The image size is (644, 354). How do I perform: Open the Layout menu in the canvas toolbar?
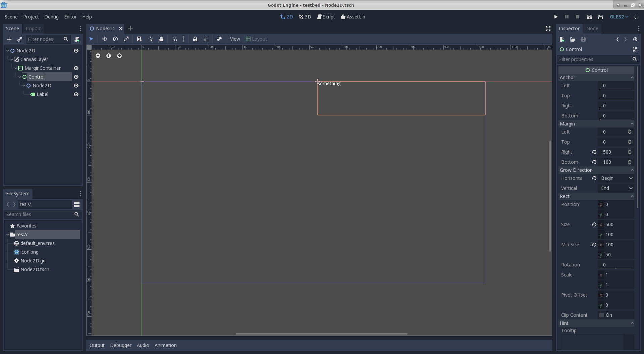(x=256, y=39)
